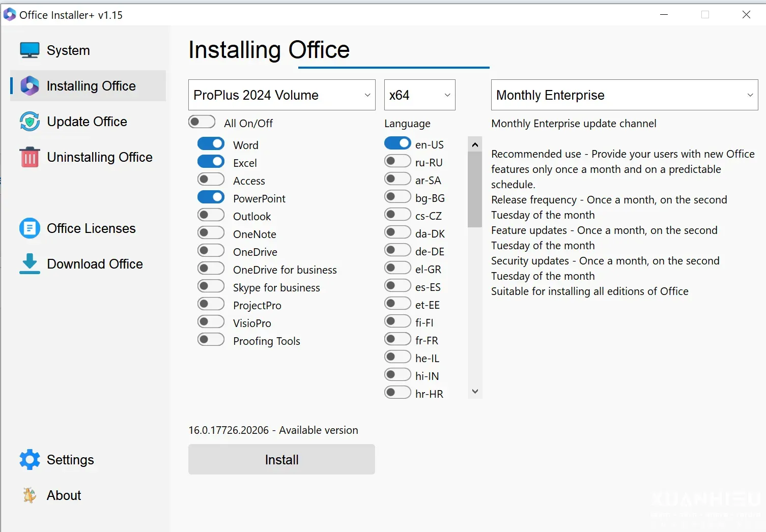
Task: Enable the hr-HR language toggle
Action: tap(398, 393)
